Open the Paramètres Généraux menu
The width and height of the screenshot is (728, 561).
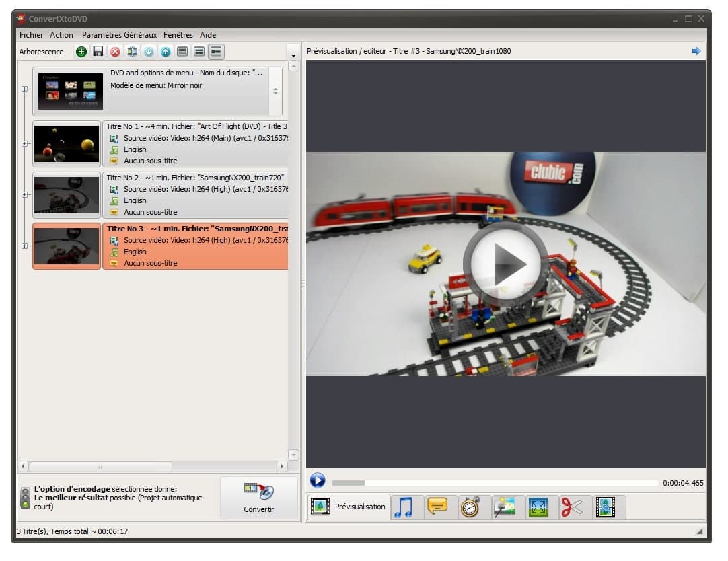[x=119, y=35]
